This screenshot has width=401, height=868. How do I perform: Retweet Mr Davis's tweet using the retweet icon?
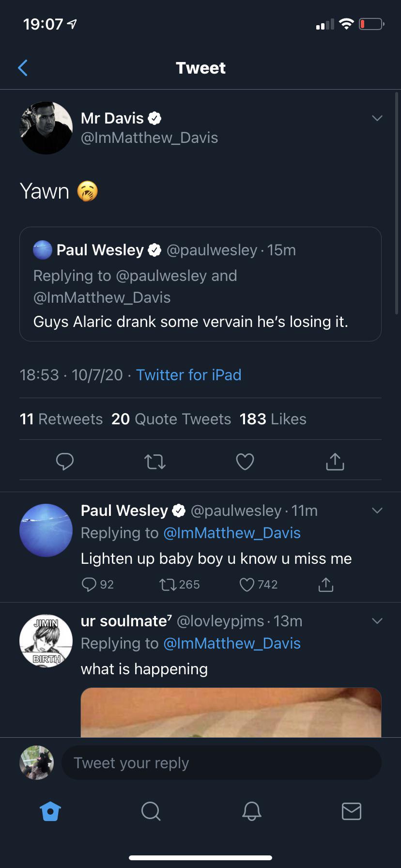[x=155, y=462]
